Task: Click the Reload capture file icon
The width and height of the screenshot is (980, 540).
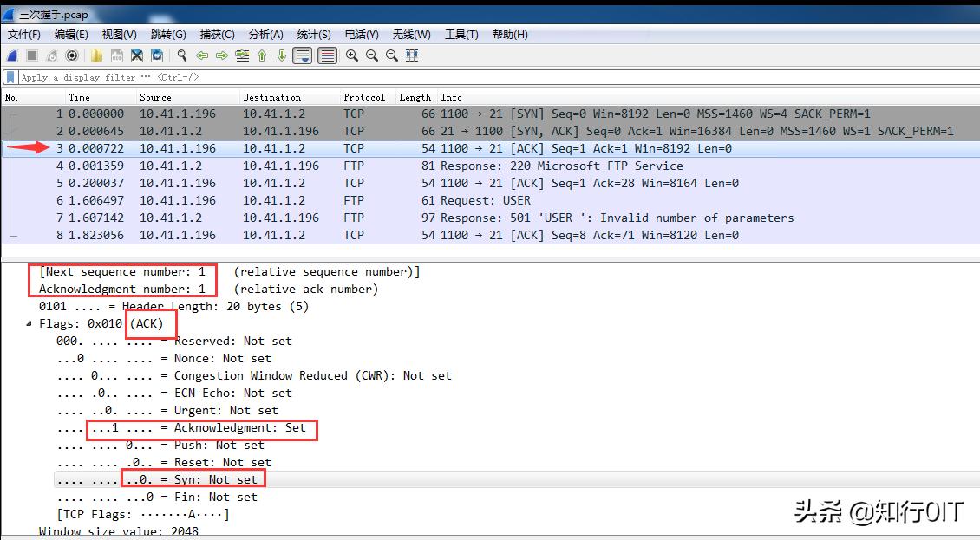Action: pyautogui.click(x=156, y=55)
